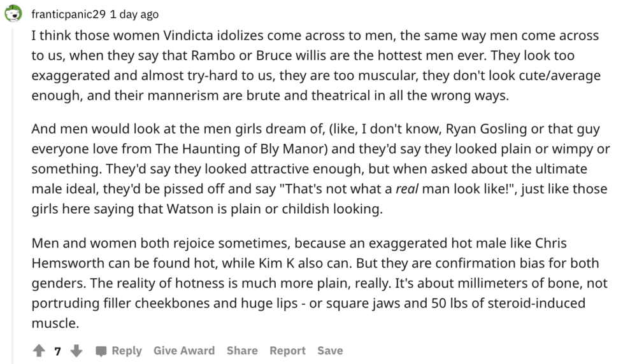637x364 pixels.
Task: Click the speech bubble reply icon
Action: (101, 351)
